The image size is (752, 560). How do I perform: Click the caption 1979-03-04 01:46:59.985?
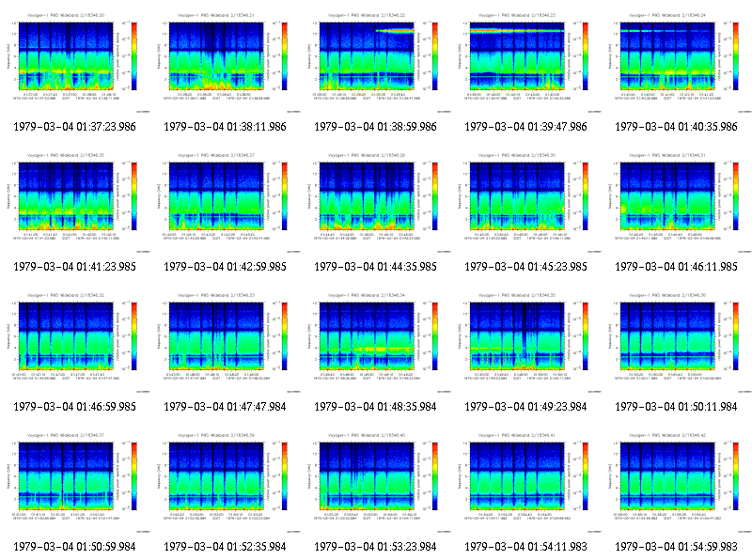[x=75, y=407]
